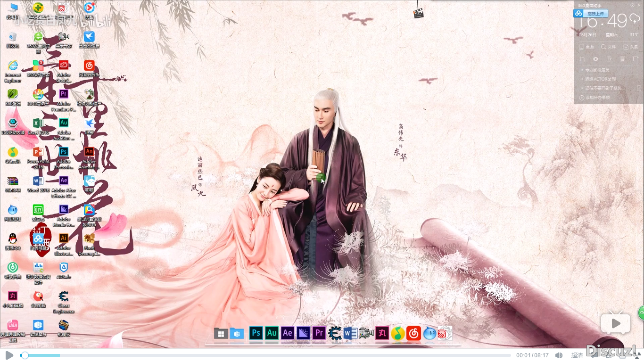The width and height of the screenshot is (644, 362).
Task: Click the crop icon in 360桌面助手
Action: tap(582, 59)
